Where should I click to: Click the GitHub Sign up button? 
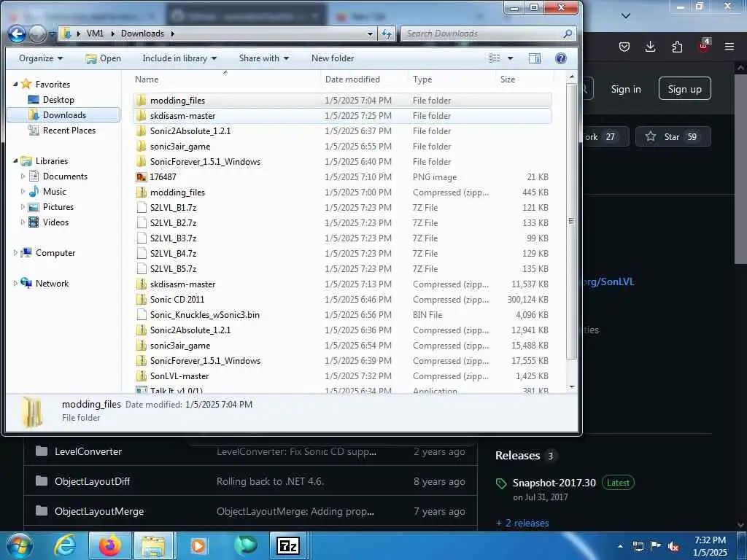684,89
